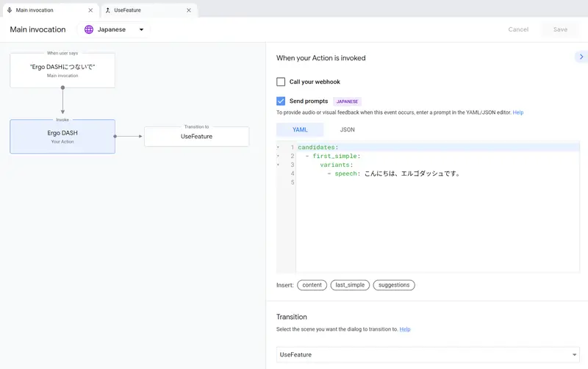
Task: Select the YAML editor tab
Action: tap(300, 130)
